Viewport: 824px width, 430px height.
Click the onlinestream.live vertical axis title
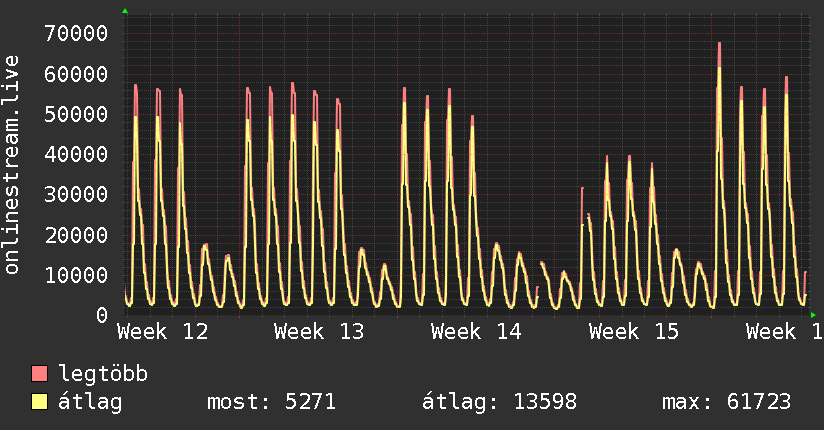point(12,165)
